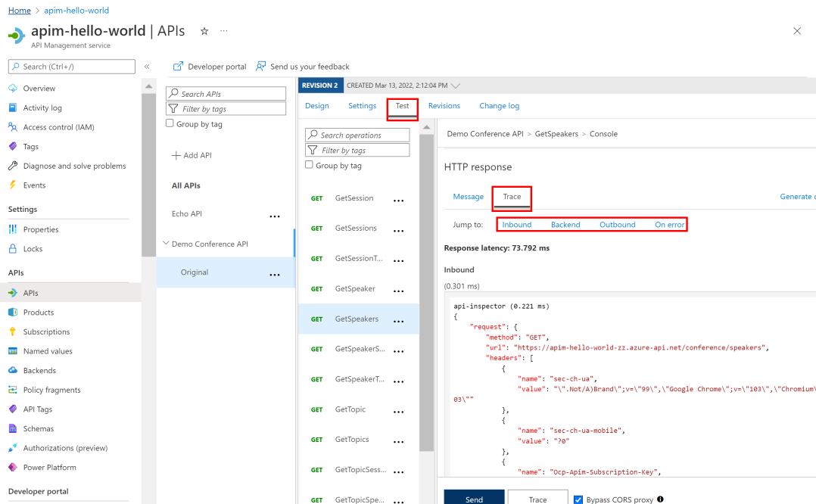Image resolution: width=816 pixels, height=504 pixels.
Task: Open ellipsis menu for Echo API
Action: (x=275, y=216)
